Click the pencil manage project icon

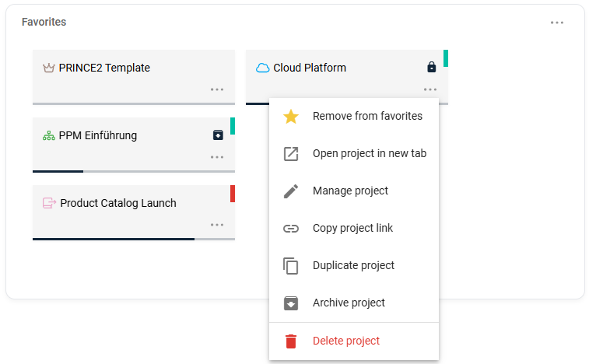291,191
